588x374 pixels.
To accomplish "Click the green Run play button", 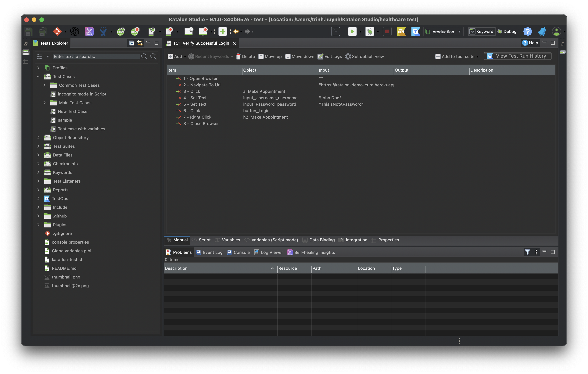I will pos(352,31).
